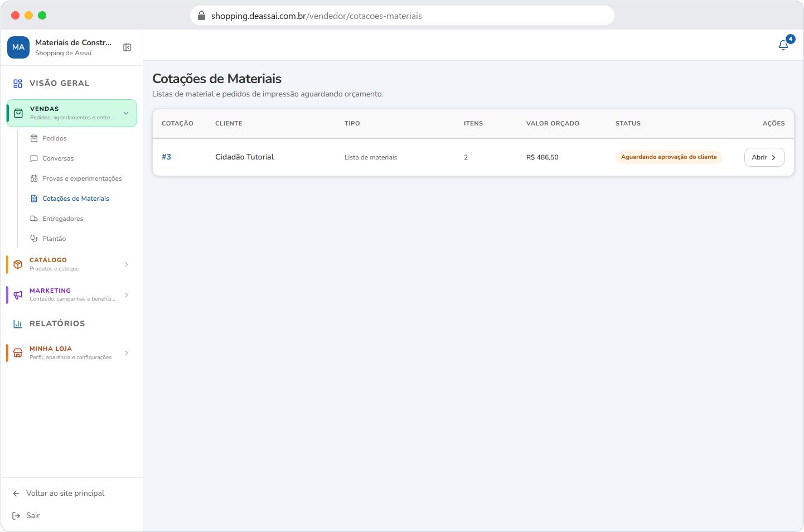Screen dimensions: 804x532
Task: Collapse sidebar using the panel toggle icon
Action: (x=127, y=47)
